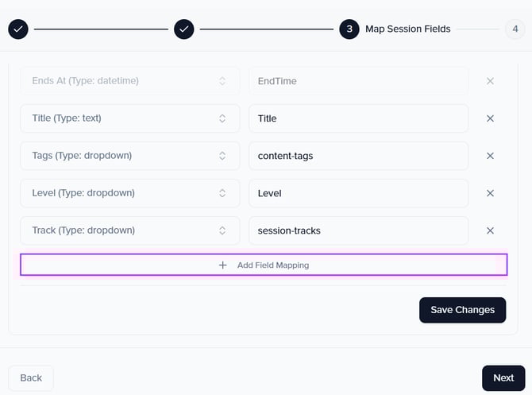Click into the session-tracks text field
Screen dimensions: 532x395
(357, 230)
